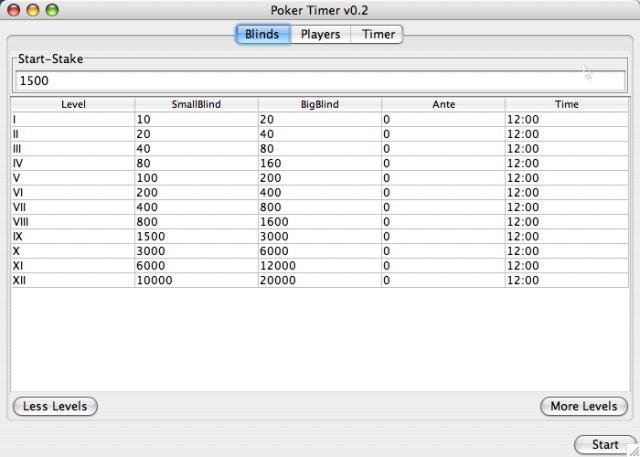Select level III cell
The height and width of the screenshot is (457, 640).
tap(73, 149)
